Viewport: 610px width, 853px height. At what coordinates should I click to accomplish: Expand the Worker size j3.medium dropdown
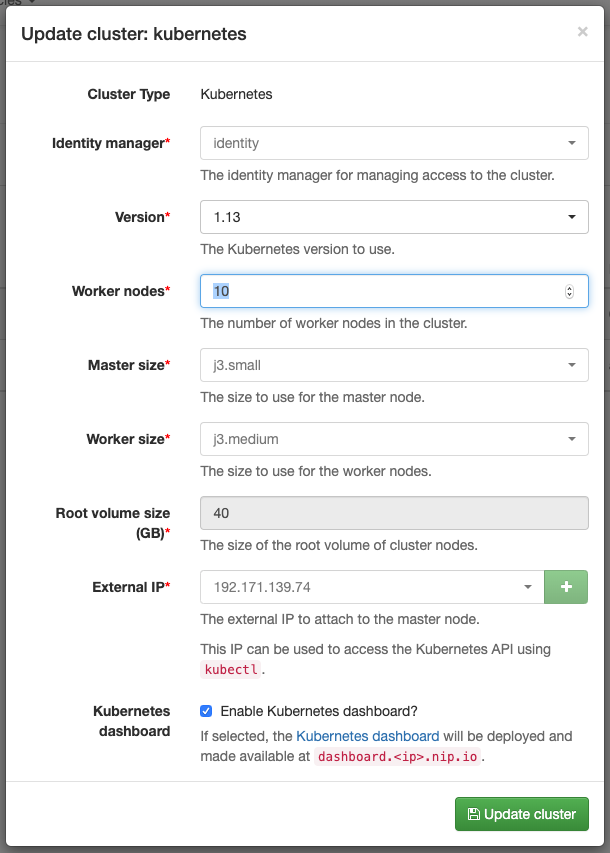(x=394, y=439)
